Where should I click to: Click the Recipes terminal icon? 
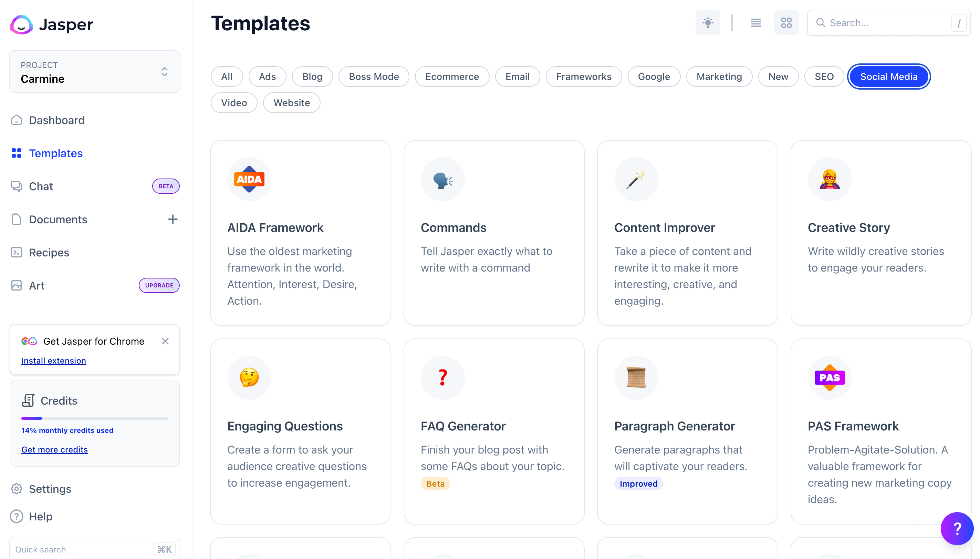pyautogui.click(x=17, y=252)
